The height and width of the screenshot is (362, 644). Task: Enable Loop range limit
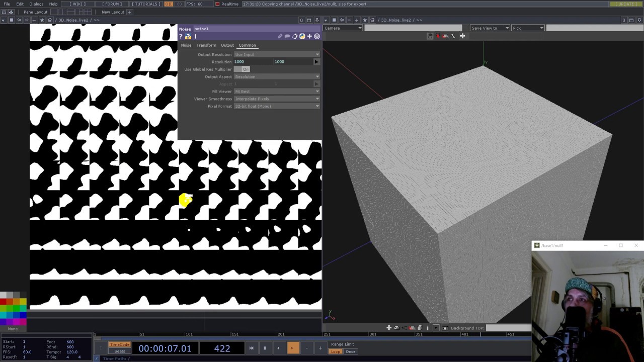pos(335,351)
